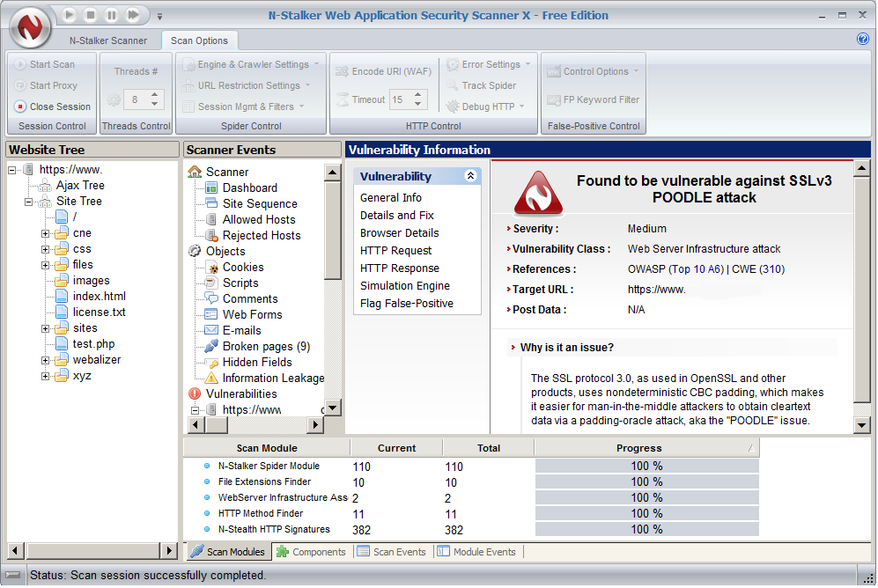
Task: Click the stop button in quick access toolbar
Action: tap(90, 15)
